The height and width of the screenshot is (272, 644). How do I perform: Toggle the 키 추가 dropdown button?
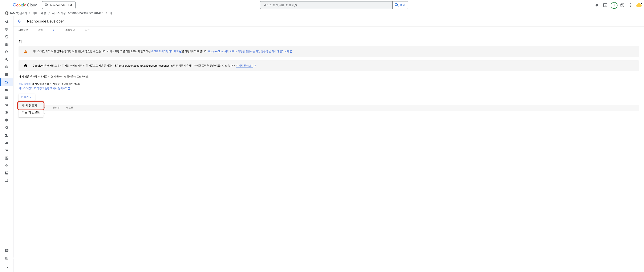coord(26,97)
